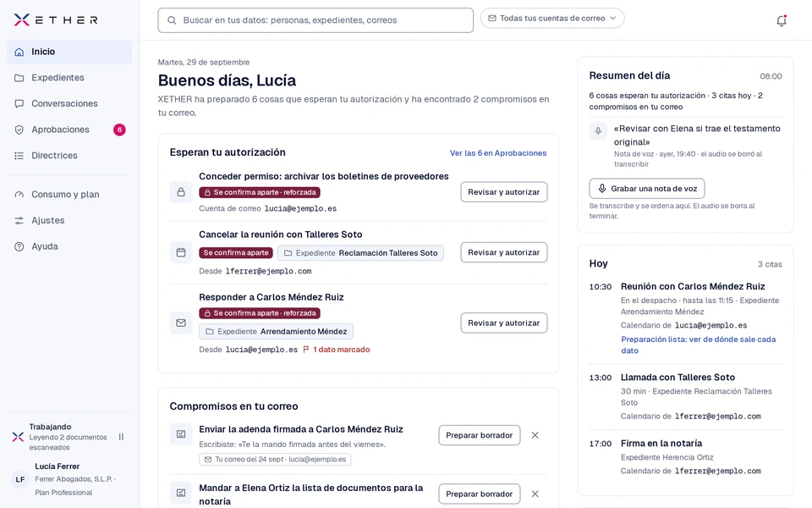Open Ver las 6 en Aprobaciones link
This screenshot has width=812, height=508.
coord(498,153)
